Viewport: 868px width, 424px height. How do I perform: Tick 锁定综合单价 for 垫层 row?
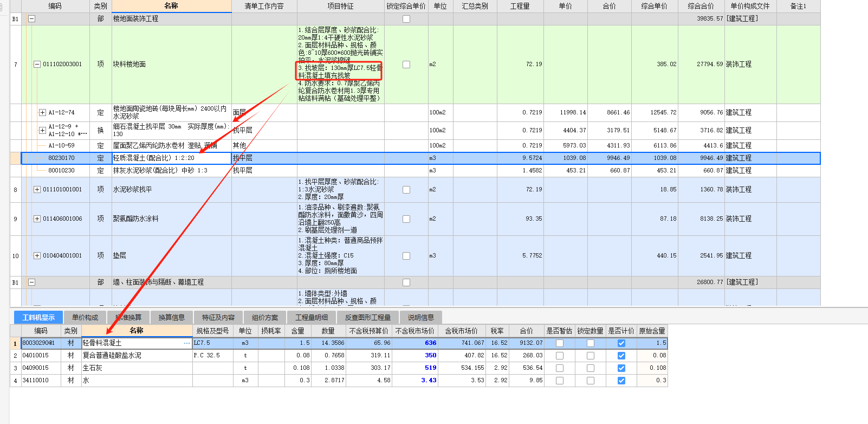coord(406,256)
